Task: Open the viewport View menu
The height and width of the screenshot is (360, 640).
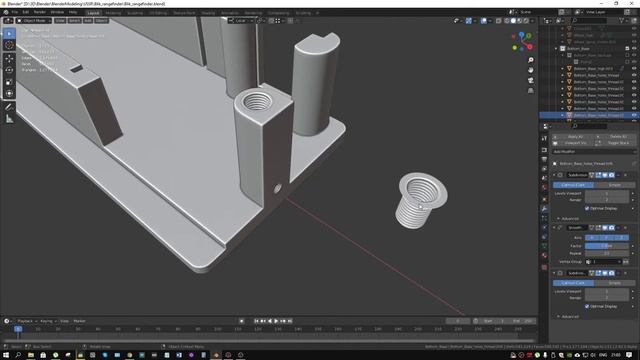Action: point(60,20)
